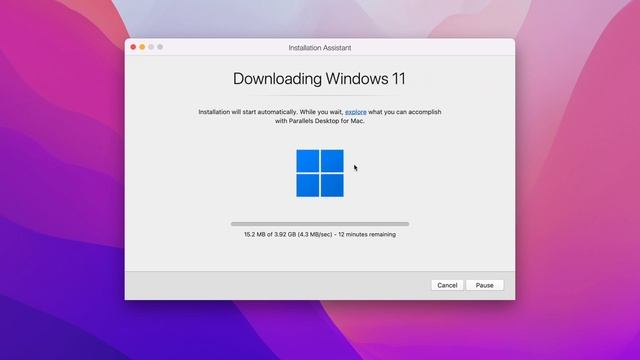640x360 pixels.
Task: Click the 12 minutes remaining status text
Action: click(367, 234)
